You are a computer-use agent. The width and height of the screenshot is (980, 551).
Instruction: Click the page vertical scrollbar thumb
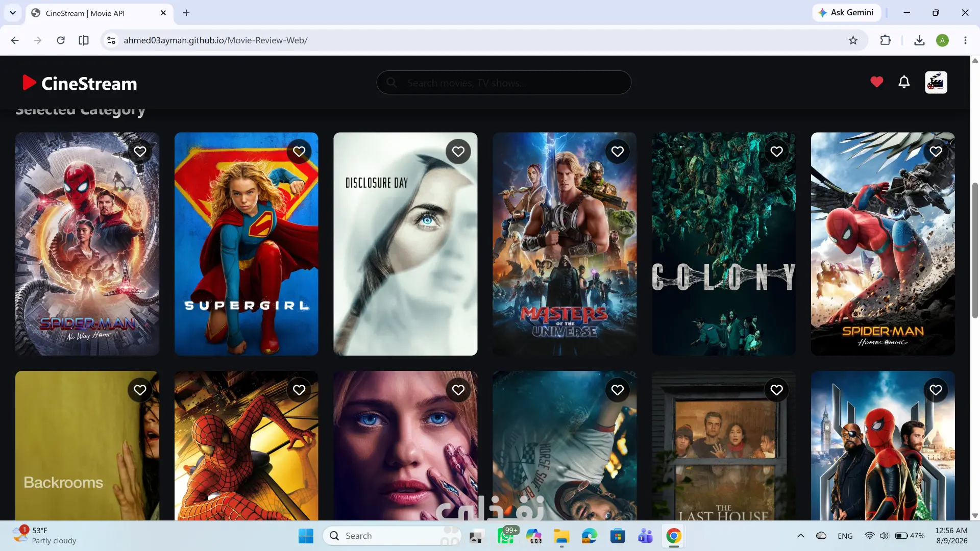[975, 250]
